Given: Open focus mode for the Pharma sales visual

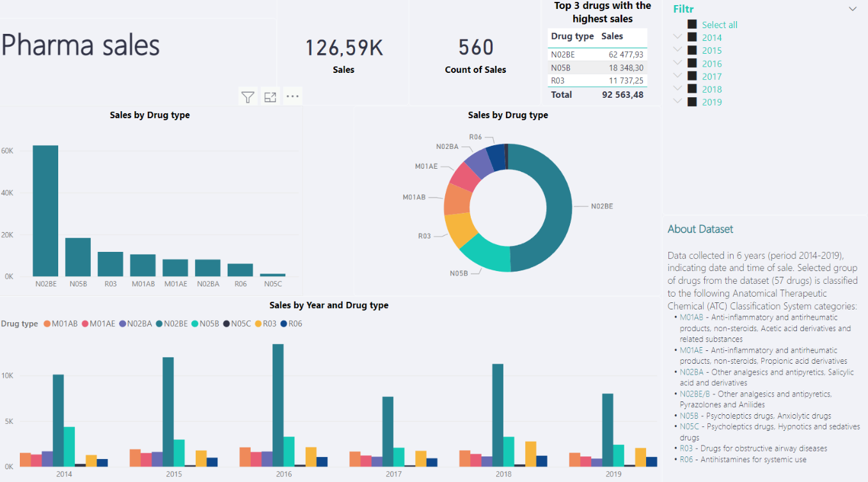Looking at the screenshot, I should [x=270, y=96].
